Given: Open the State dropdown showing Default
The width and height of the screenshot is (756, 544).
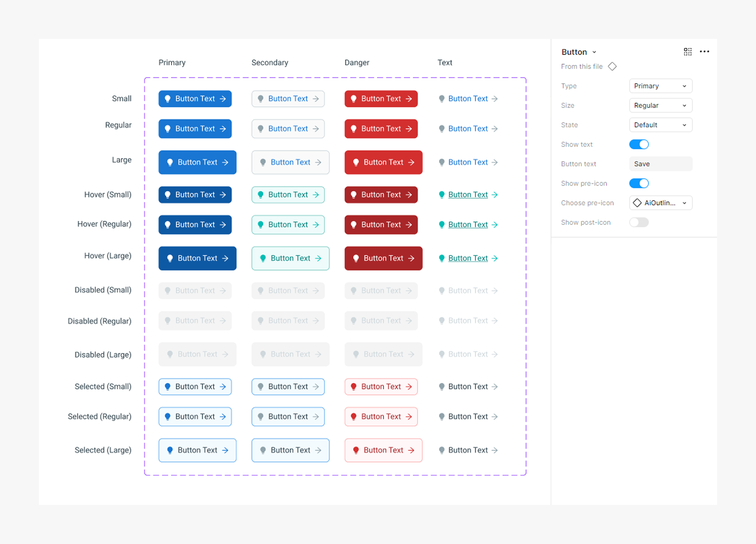Looking at the screenshot, I should pyautogui.click(x=660, y=125).
